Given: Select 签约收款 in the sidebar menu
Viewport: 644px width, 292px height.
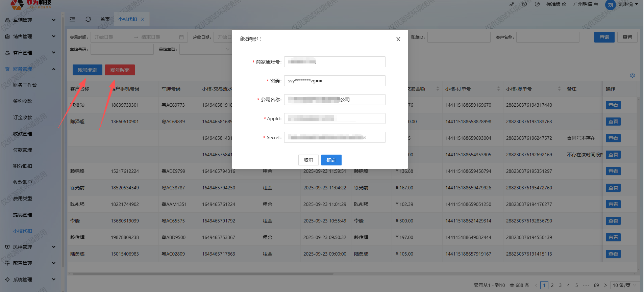Looking at the screenshot, I should (x=23, y=101).
